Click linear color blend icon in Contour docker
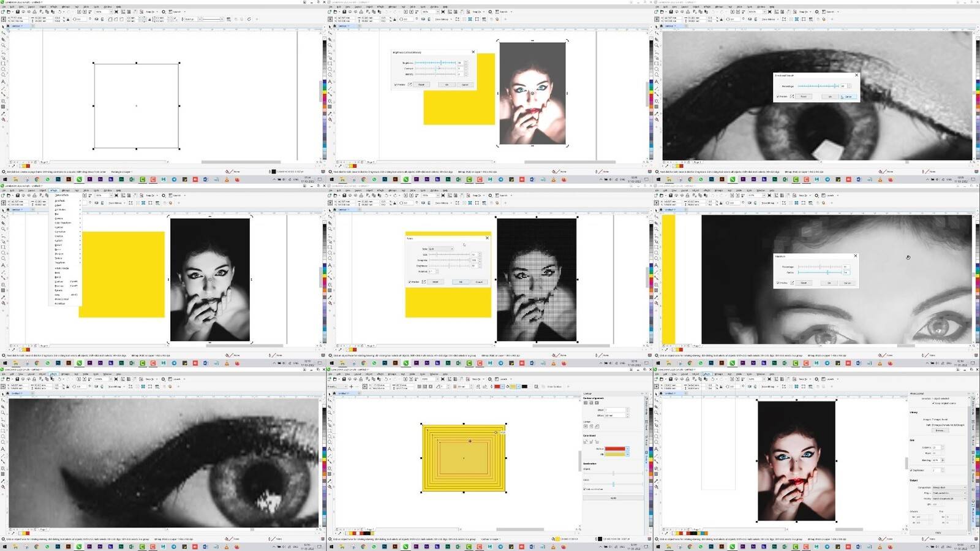980x551 pixels. pos(586,442)
